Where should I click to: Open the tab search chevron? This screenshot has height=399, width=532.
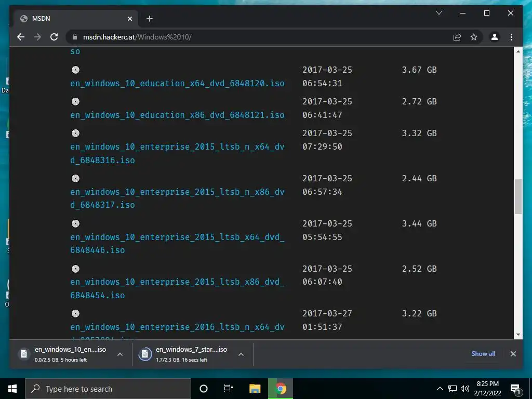(438, 13)
